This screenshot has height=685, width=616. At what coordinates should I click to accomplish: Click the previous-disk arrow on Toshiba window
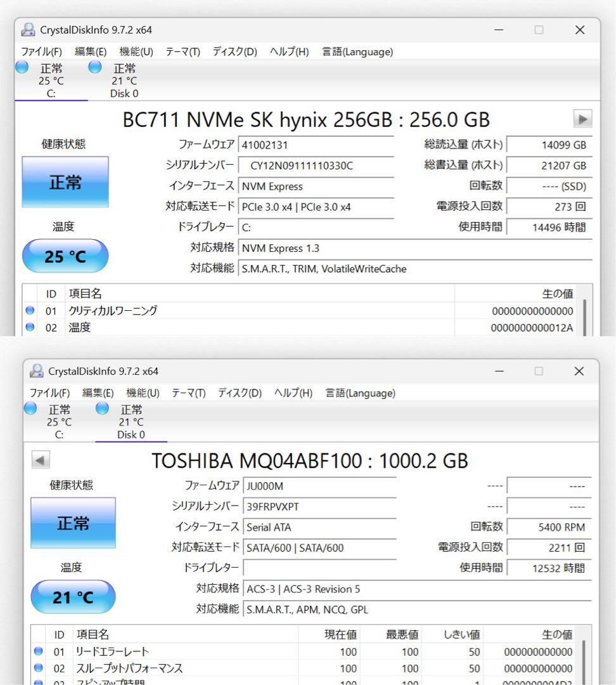41,460
